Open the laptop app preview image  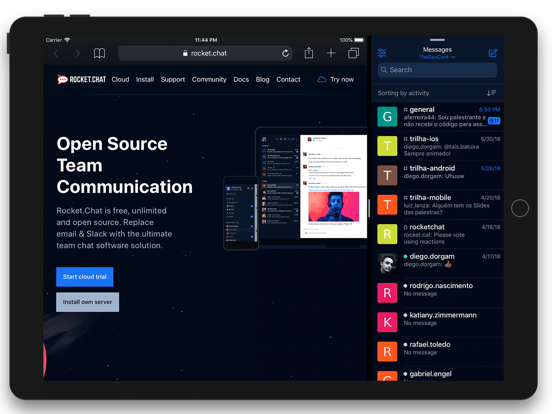[x=312, y=187]
